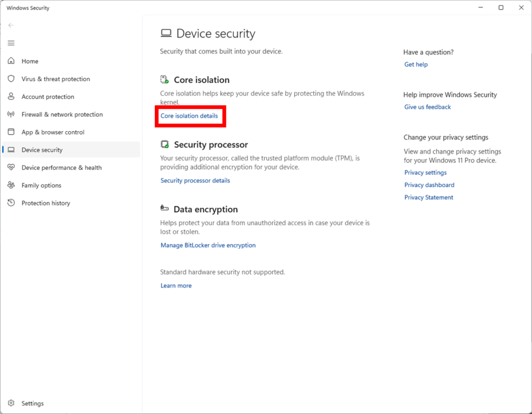The image size is (532, 414).
Task: Click Manage BitLocker drive encryption
Action: tap(208, 245)
